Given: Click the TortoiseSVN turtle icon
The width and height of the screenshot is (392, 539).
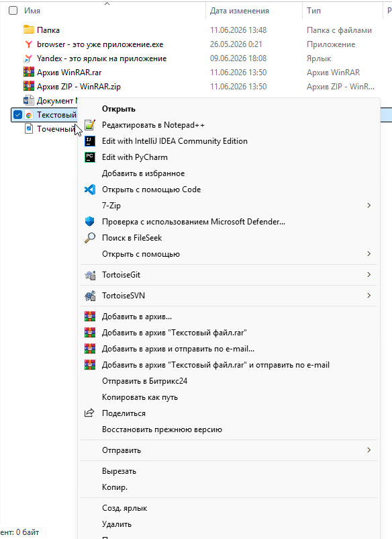Looking at the screenshot, I should pyautogui.click(x=90, y=296).
